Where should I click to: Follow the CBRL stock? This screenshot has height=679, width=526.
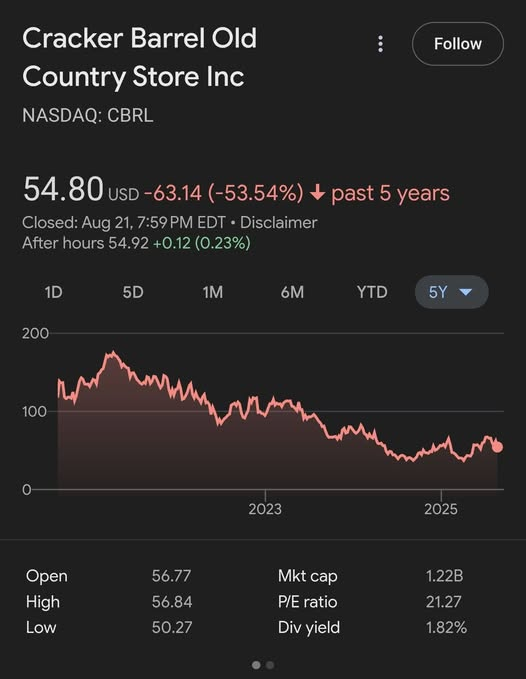(458, 44)
